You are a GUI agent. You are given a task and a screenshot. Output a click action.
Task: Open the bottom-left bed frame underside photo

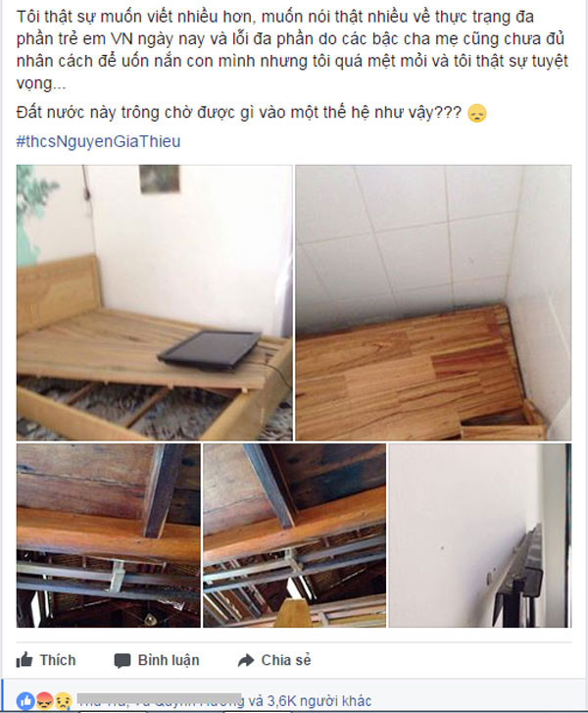[108, 535]
